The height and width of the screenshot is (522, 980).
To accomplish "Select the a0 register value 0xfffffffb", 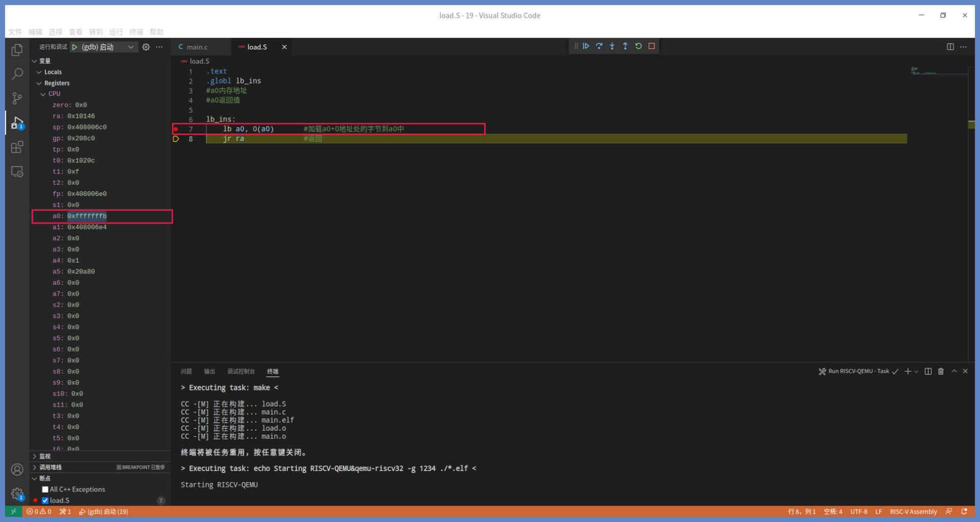I will pos(87,216).
